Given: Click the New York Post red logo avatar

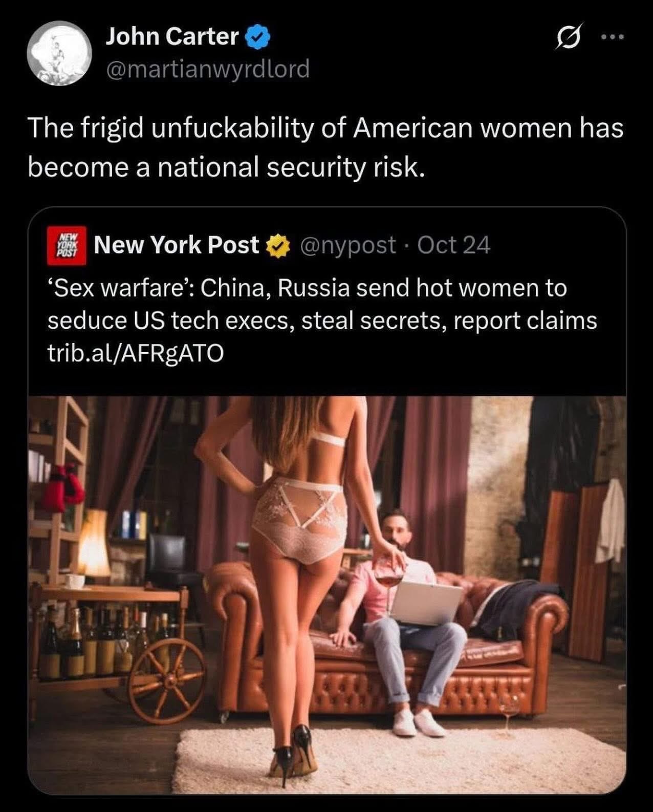Looking at the screenshot, I should 67,246.
